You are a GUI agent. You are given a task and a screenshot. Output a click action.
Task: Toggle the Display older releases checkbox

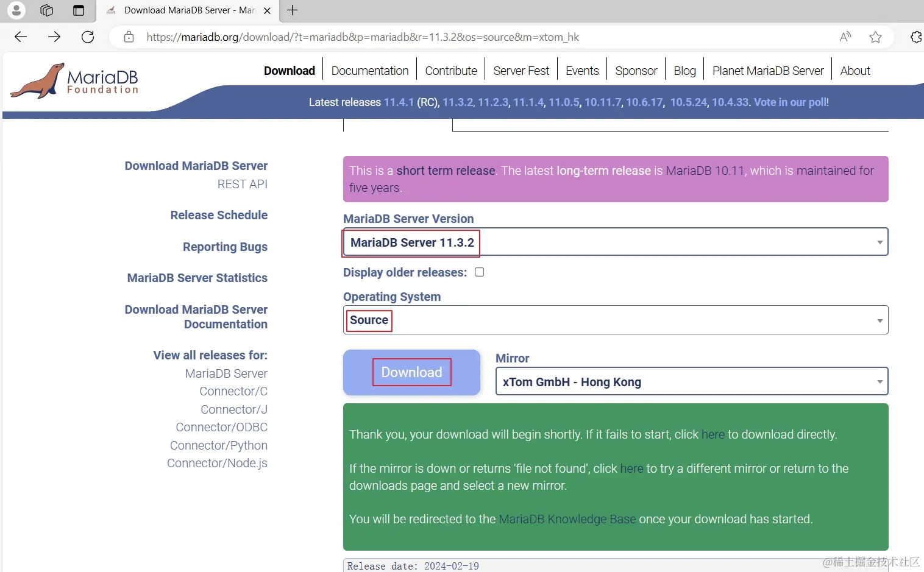[480, 272]
